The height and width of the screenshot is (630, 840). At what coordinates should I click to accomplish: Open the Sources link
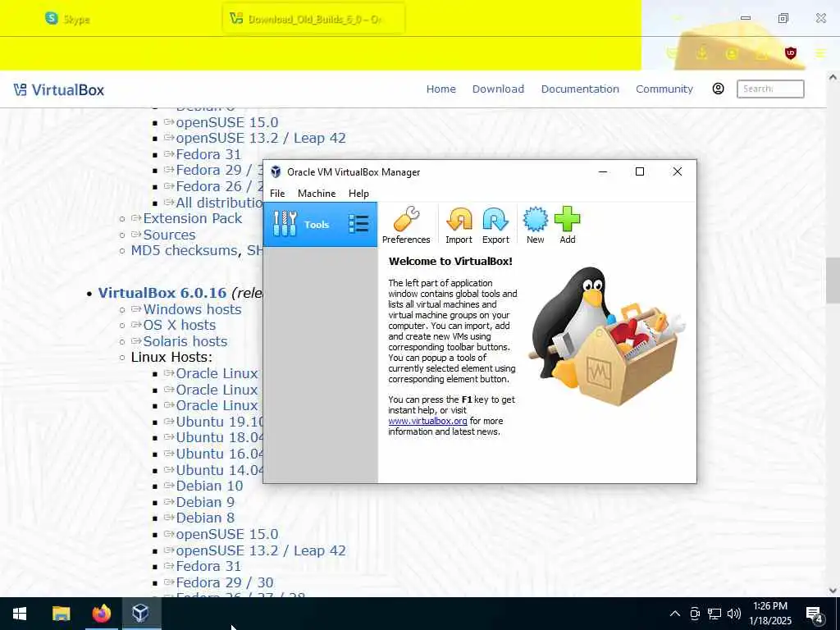[x=169, y=235]
